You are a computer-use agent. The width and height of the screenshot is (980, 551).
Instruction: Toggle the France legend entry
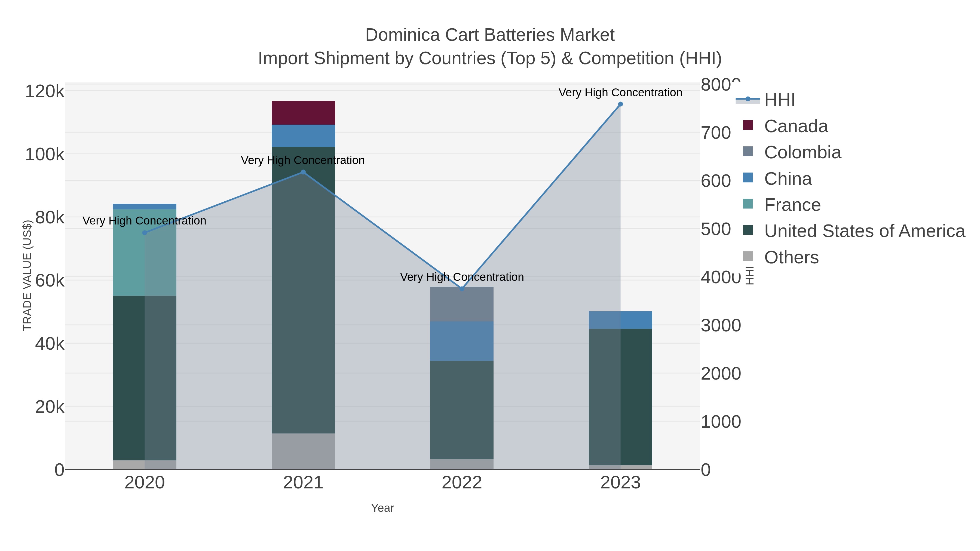point(782,205)
